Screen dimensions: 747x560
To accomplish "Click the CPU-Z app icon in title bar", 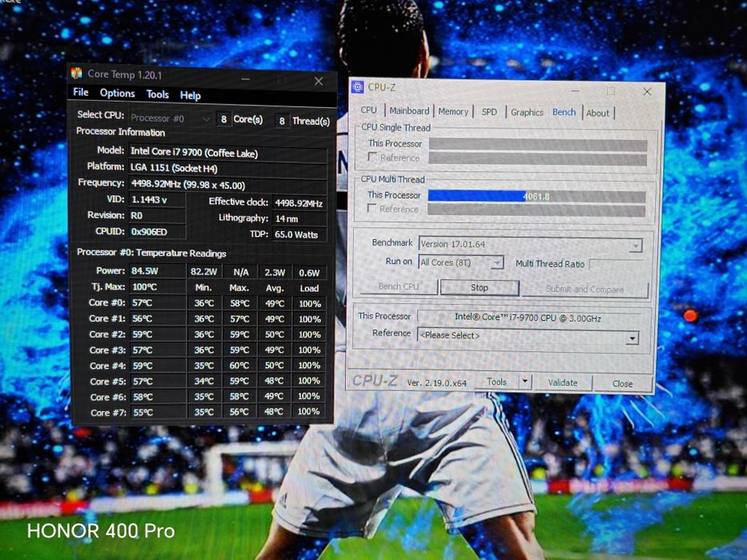I will 357,86.
